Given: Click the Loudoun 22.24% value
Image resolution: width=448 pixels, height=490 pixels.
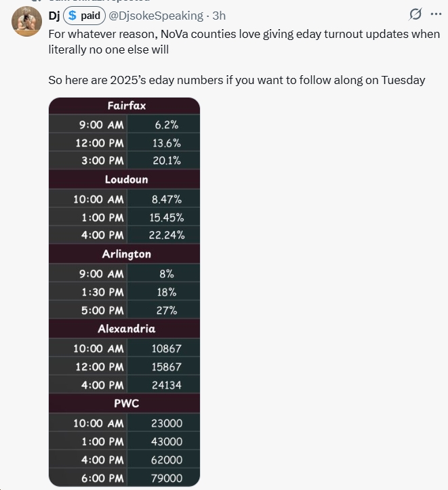Looking at the screenshot, I should point(166,235).
